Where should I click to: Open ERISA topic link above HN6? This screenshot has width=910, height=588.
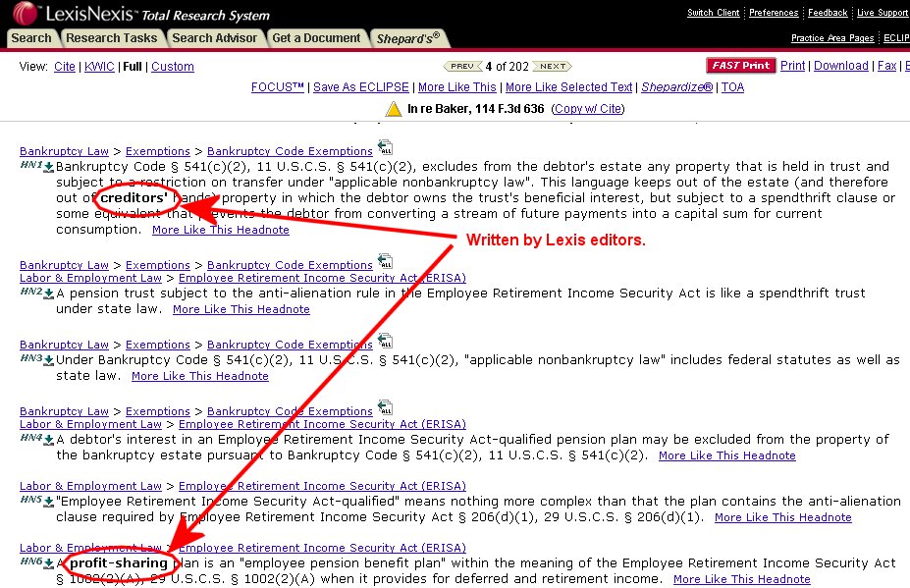[x=322, y=548]
